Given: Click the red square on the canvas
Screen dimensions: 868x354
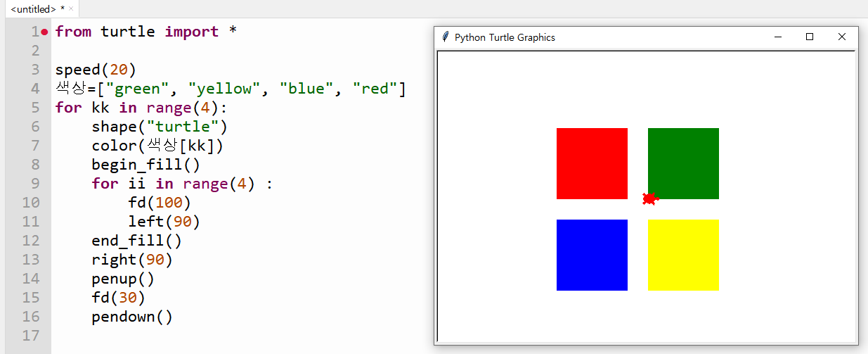Looking at the screenshot, I should click(592, 163).
